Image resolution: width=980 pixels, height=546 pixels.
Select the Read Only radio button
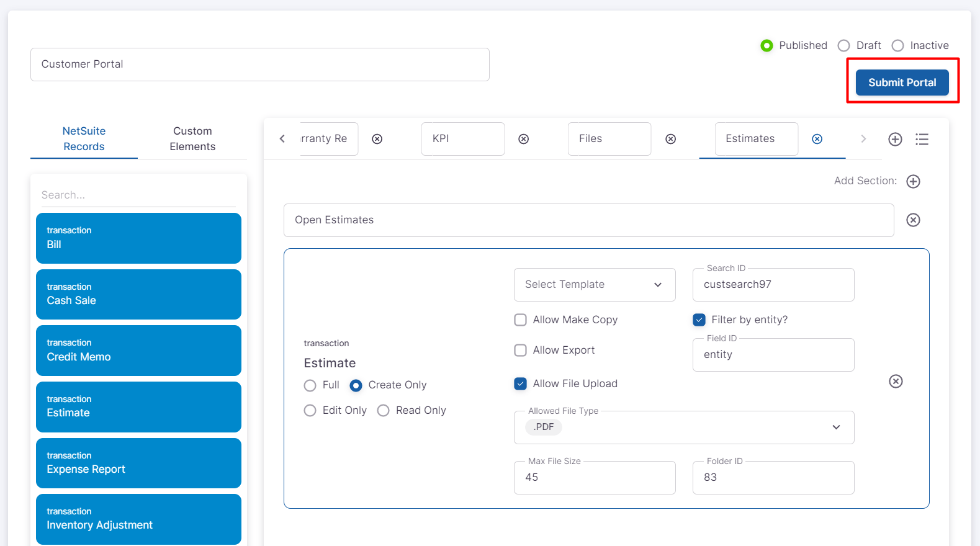tap(384, 411)
